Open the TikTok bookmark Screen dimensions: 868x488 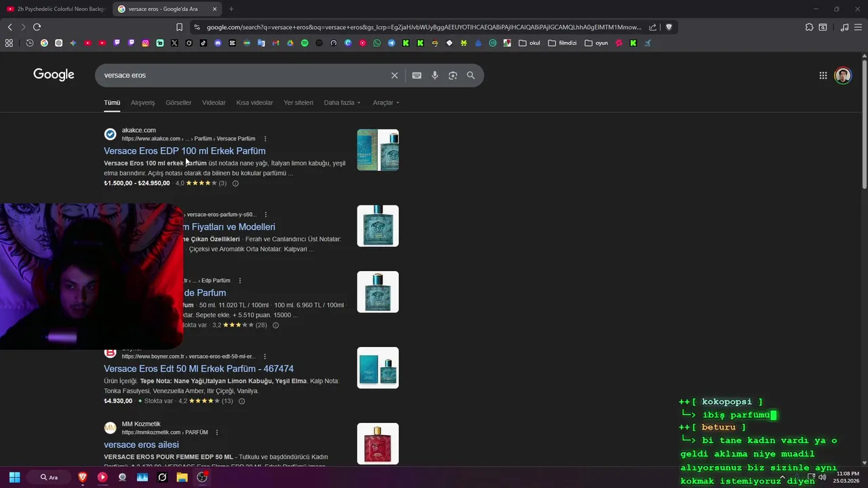(x=203, y=43)
